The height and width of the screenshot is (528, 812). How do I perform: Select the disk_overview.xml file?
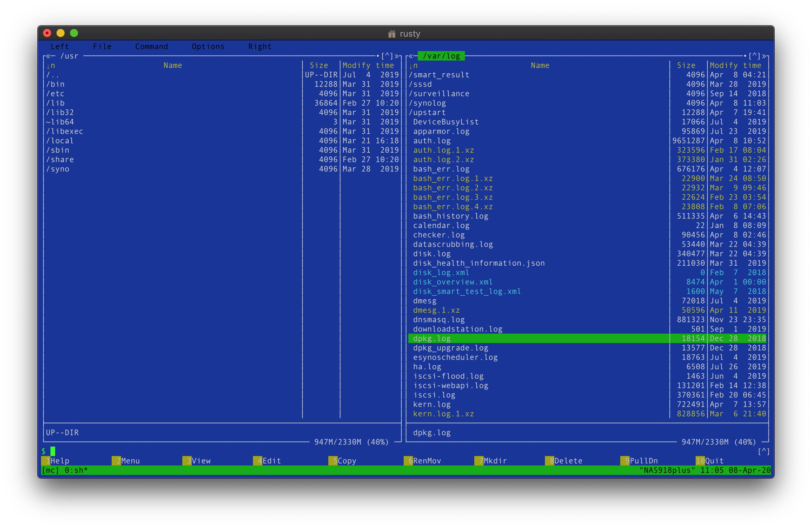pos(587,282)
